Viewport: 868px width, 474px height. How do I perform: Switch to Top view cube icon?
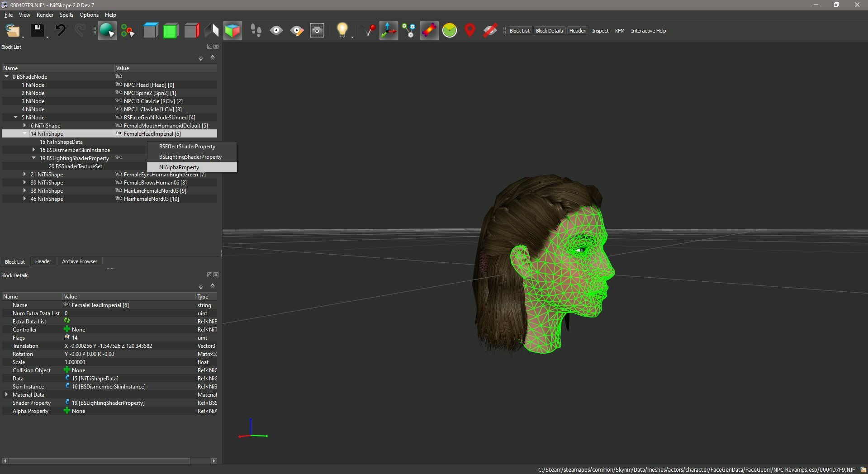pyautogui.click(x=151, y=31)
